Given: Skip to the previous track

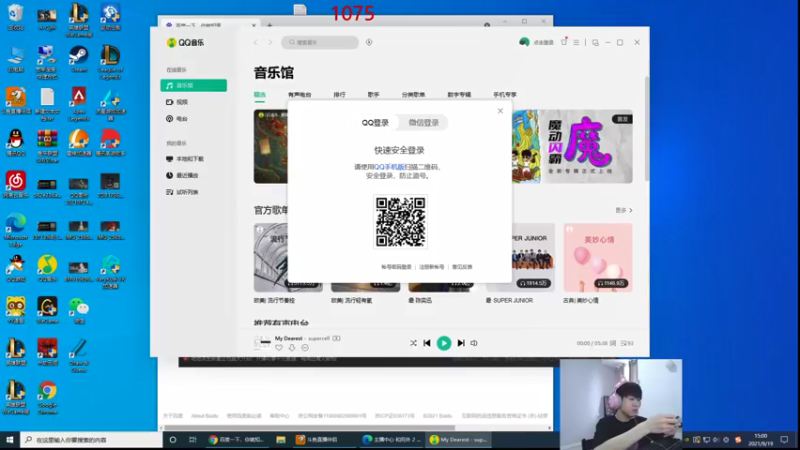Looking at the screenshot, I should pyautogui.click(x=427, y=343).
